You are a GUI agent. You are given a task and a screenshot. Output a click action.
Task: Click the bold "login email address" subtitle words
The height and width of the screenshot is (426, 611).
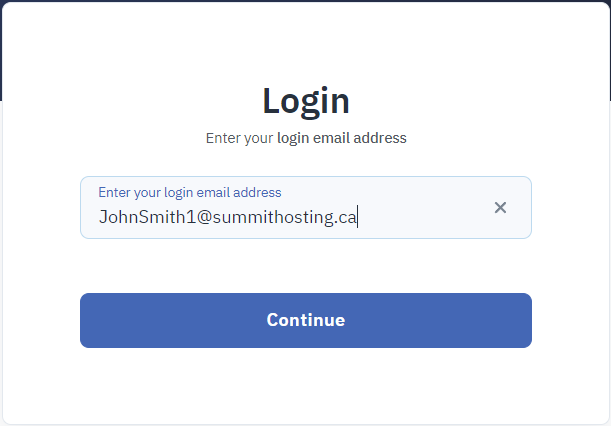tap(342, 138)
